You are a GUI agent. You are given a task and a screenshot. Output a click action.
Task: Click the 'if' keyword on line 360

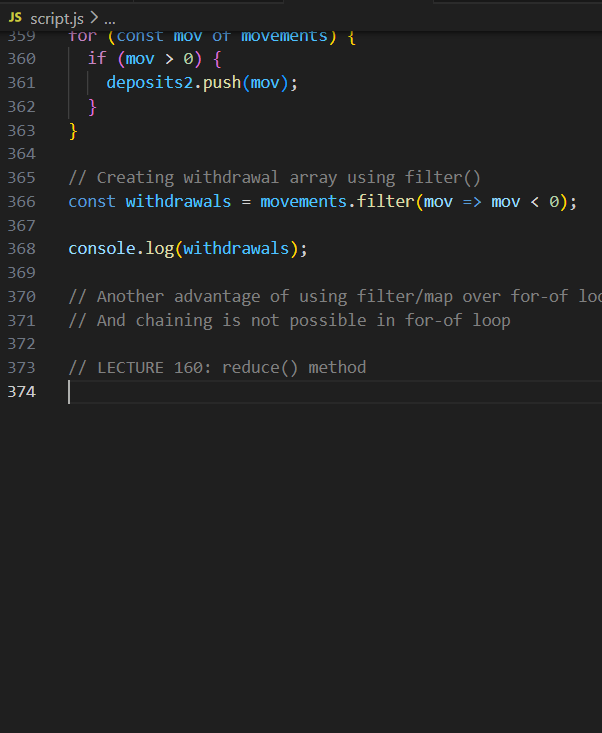(x=97, y=59)
